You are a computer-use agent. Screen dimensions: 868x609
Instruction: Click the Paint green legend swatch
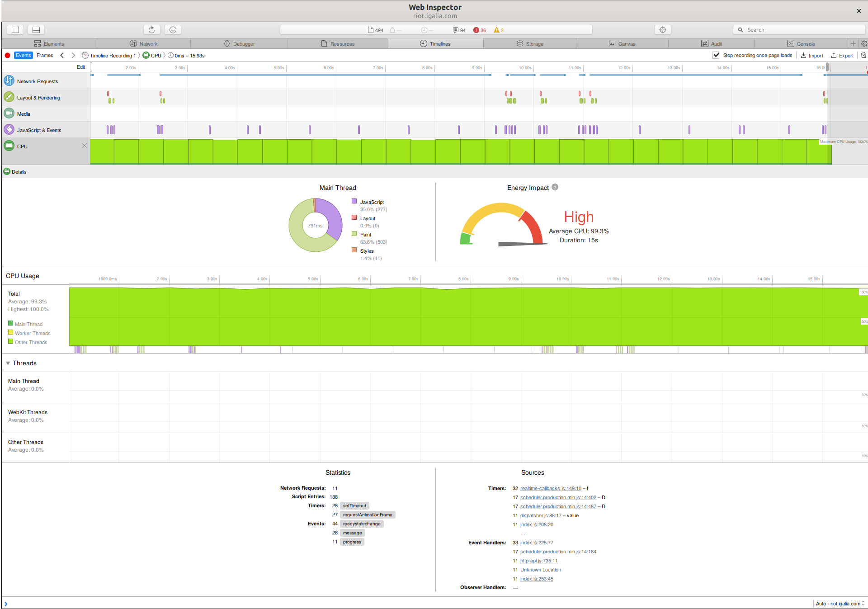click(x=354, y=234)
